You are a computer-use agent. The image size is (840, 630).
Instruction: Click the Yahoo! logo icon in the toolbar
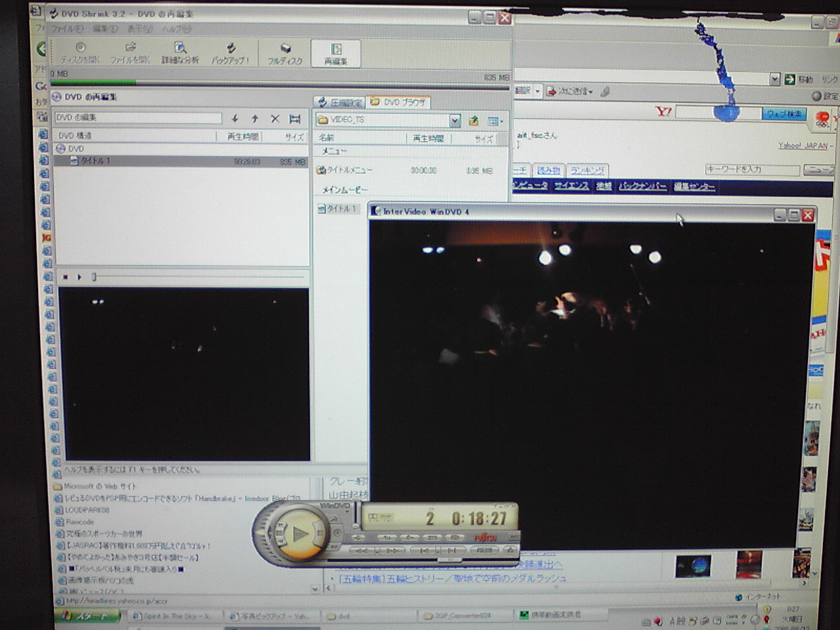tap(663, 112)
